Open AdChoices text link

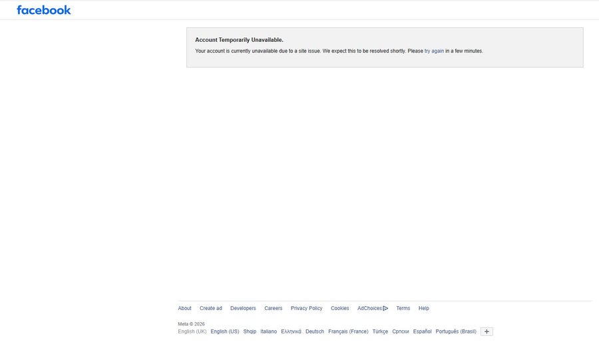click(x=369, y=308)
